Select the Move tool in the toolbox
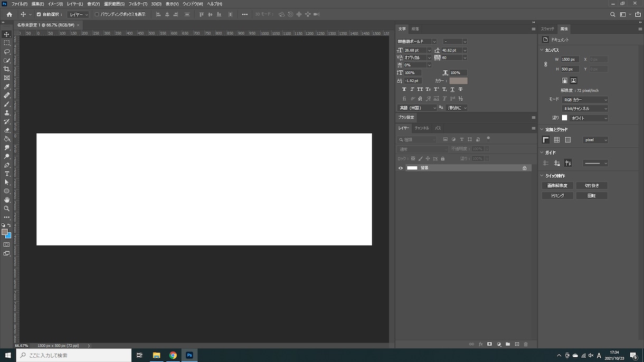Screen dimensions: 644x362 tap(7, 34)
